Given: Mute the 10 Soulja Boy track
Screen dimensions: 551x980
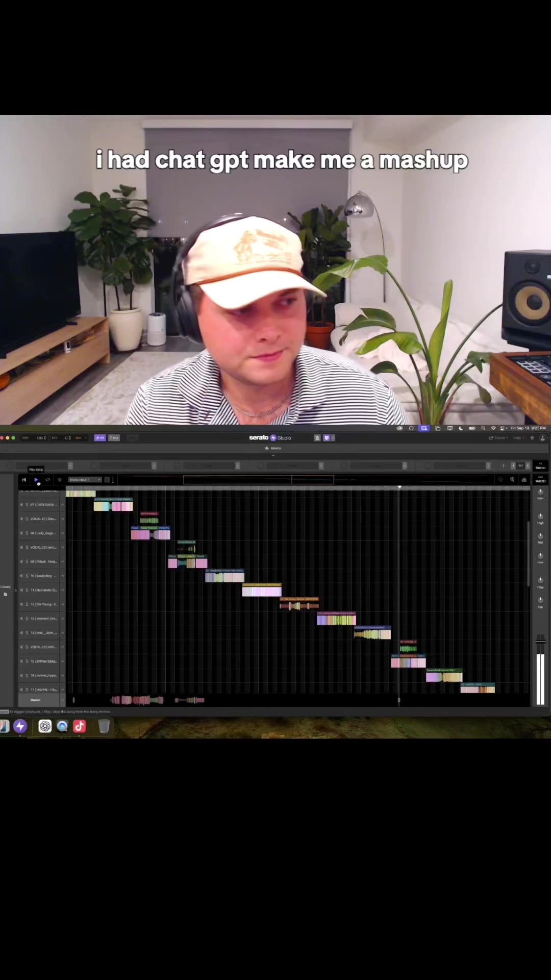Looking at the screenshot, I should (x=21, y=576).
